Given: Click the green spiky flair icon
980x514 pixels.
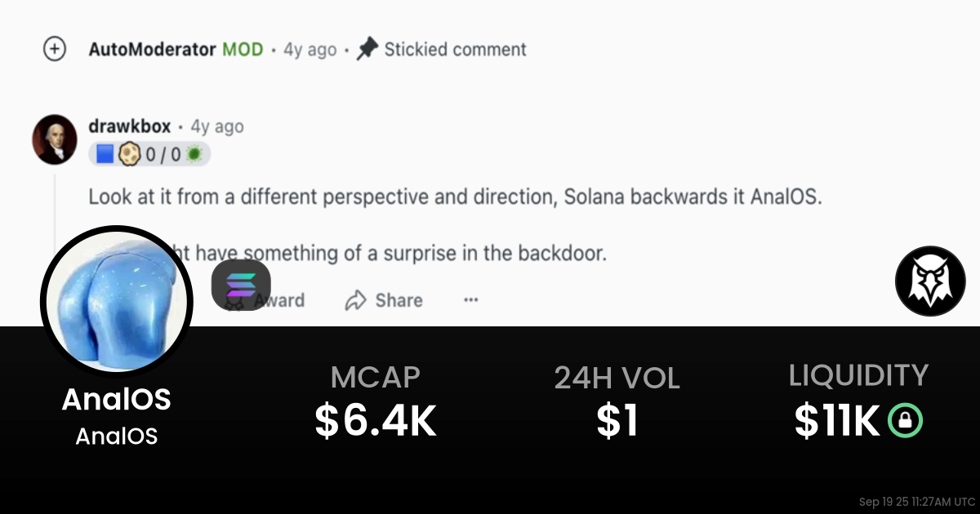Looking at the screenshot, I should click(194, 153).
